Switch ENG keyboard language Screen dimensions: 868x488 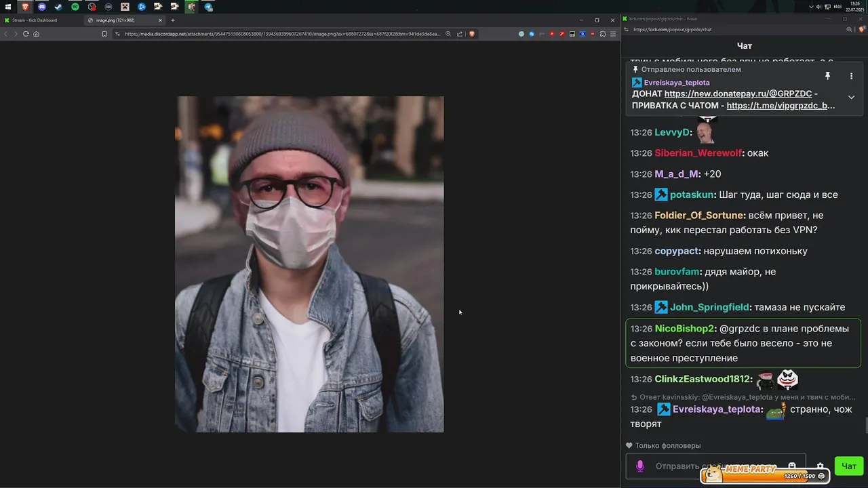tap(837, 7)
